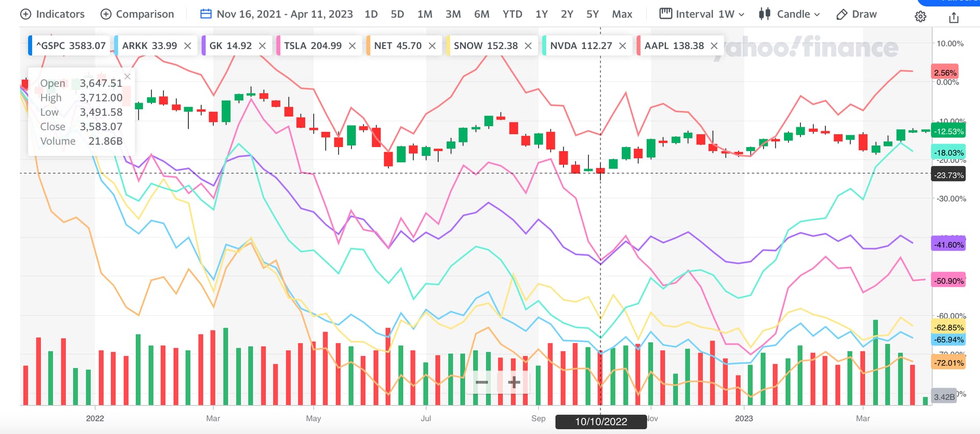Click the Interval ruler icon

click(666, 14)
